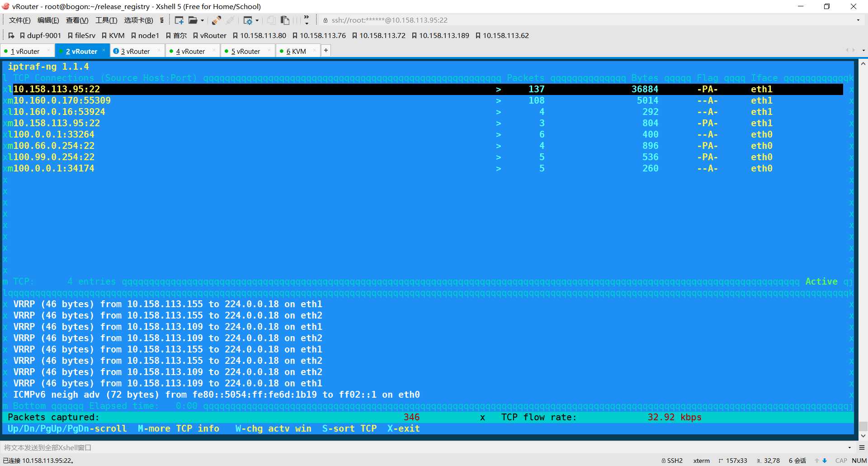Image resolution: width=868 pixels, height=466 pixels.
Task: Click the Open Session folder icon
Action: click(193, 20)
